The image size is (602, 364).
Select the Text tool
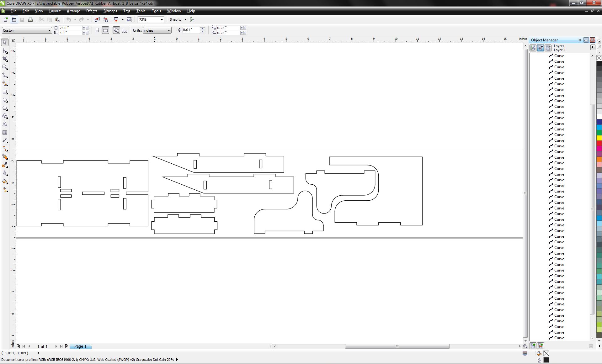pos(5,124)
